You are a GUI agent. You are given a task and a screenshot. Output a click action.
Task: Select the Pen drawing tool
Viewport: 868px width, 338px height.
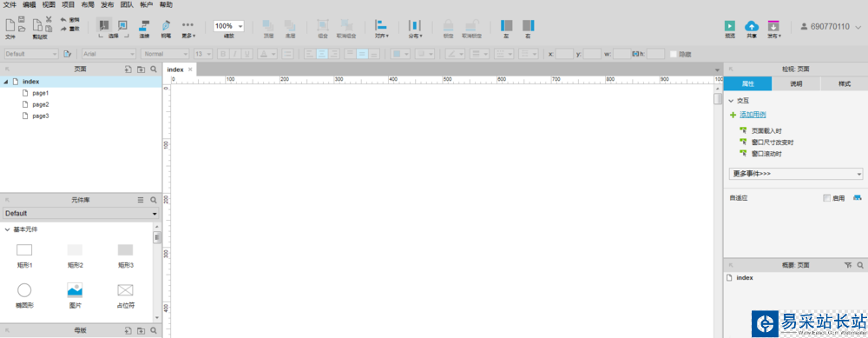166,25
